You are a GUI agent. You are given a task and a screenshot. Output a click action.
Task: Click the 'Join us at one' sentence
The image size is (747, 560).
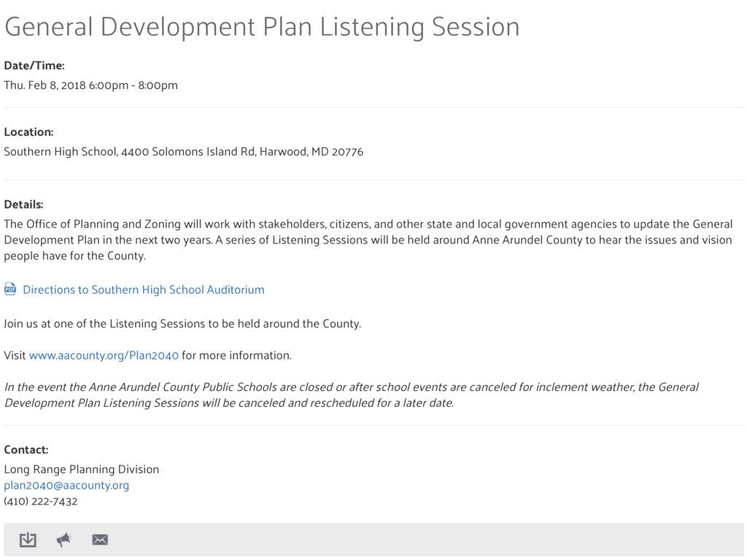(182, 323)
